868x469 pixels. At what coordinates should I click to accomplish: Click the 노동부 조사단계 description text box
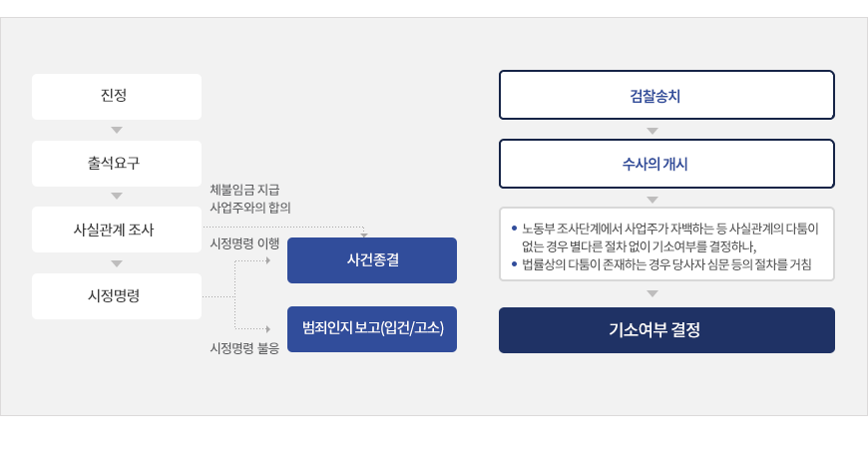666,244
